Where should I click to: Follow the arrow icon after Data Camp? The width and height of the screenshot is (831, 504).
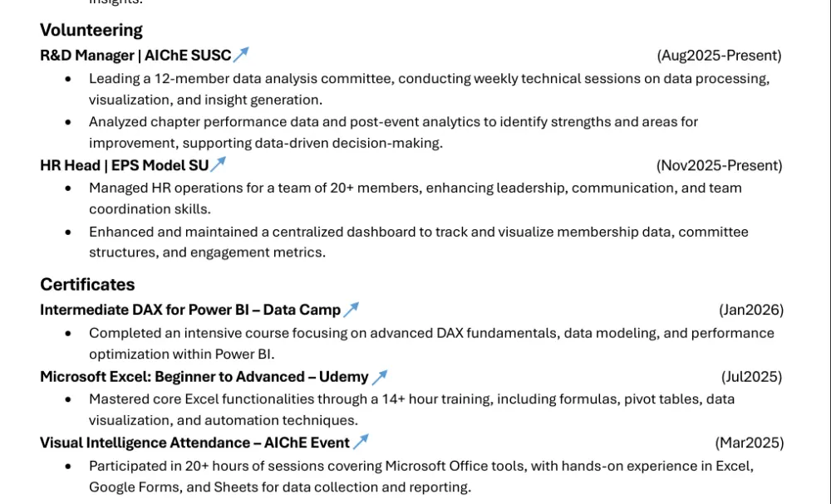[351, 309]
